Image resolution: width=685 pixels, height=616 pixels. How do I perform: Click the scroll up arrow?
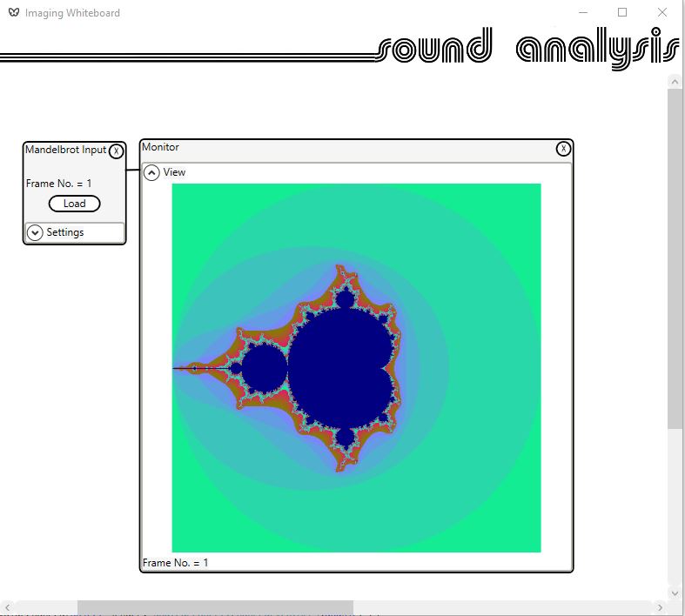[675, 82]
